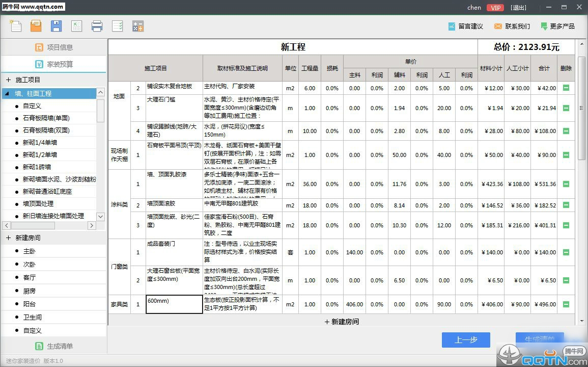Add 客厅 room

click(29, 277)
